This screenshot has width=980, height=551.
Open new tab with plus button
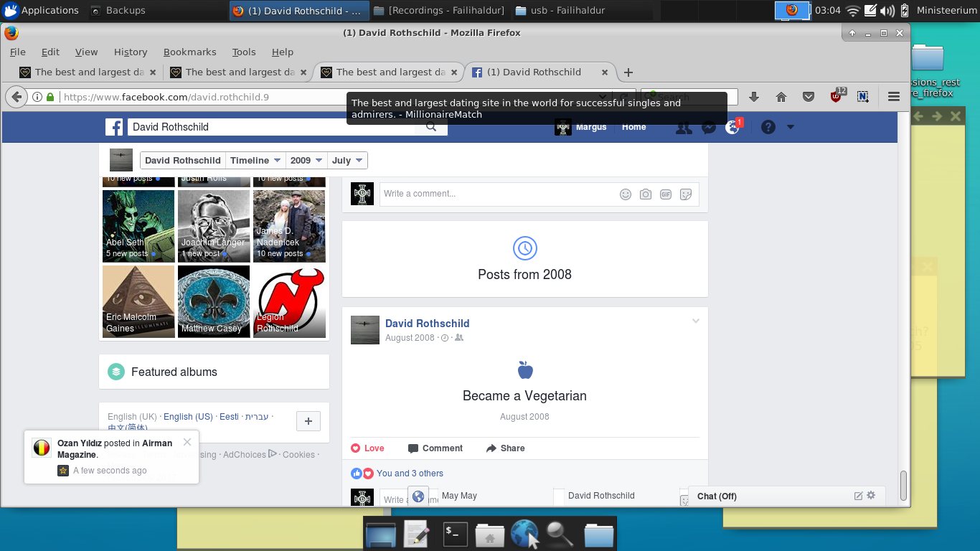628,72
